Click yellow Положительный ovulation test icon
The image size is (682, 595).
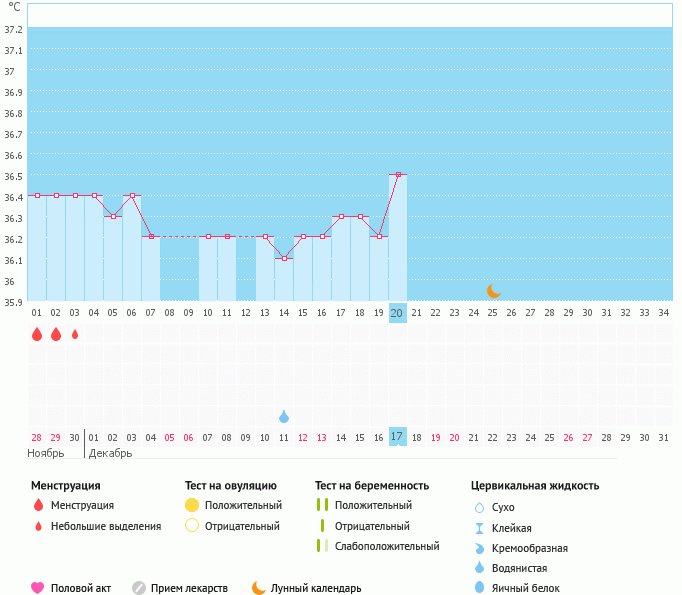(x=192, y=506)
